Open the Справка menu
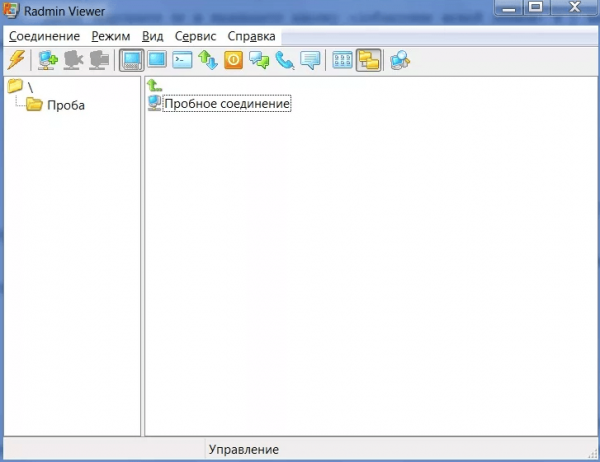This screenshot has width=600, height=462. 251,36
